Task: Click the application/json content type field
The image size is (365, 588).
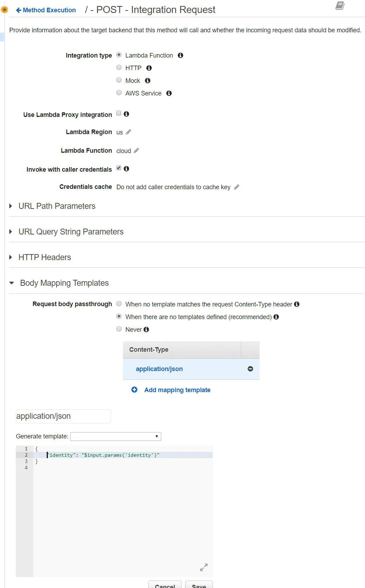Action: coord(63,416)
